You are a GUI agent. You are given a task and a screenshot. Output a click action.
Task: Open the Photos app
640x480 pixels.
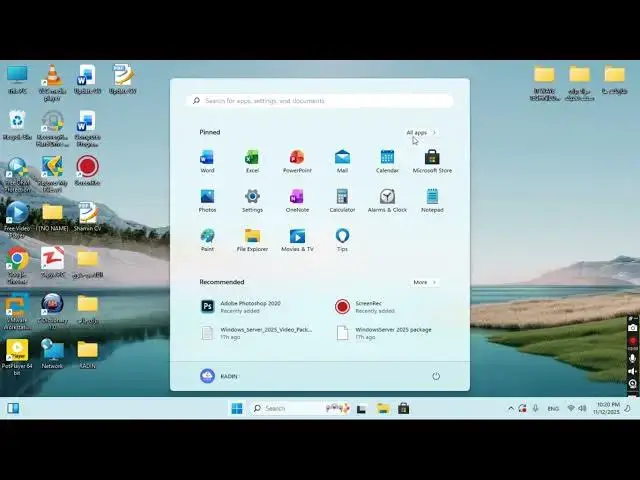[207, 201]
